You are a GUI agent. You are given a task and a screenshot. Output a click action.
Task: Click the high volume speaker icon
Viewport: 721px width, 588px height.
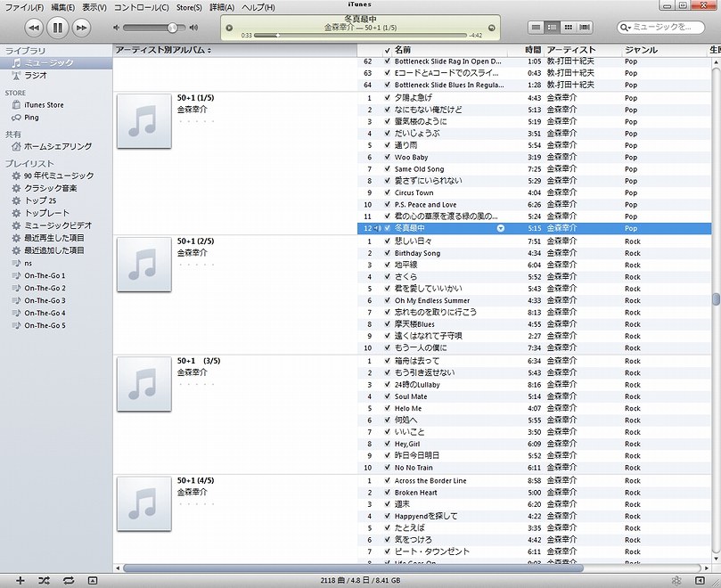[x=194, y=28]
